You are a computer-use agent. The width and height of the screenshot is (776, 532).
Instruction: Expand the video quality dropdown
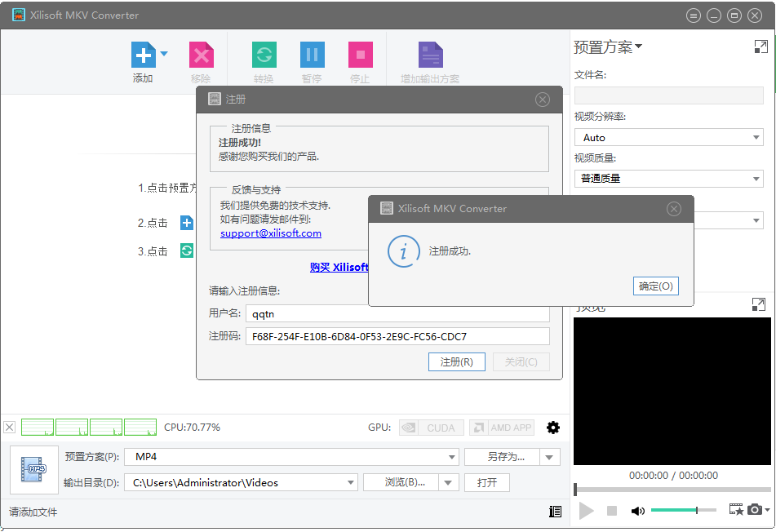(x=668, y=178)
